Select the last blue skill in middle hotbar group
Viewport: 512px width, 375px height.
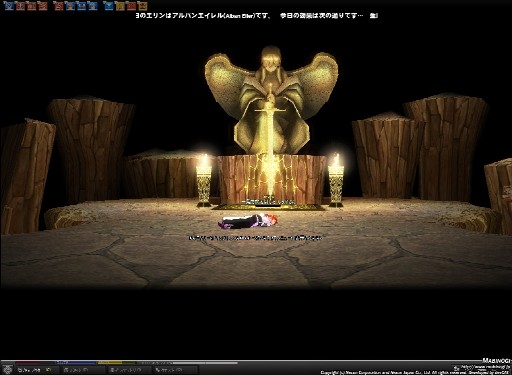coord(92,6)
